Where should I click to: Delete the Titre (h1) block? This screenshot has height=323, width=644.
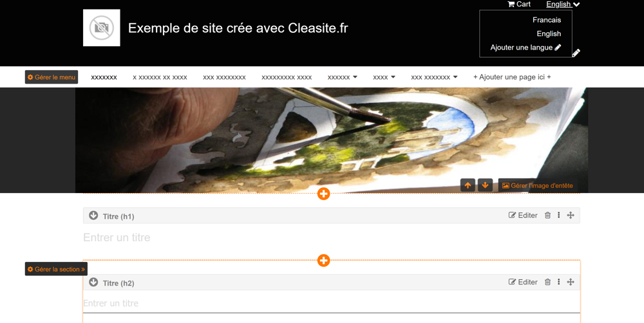547,215
